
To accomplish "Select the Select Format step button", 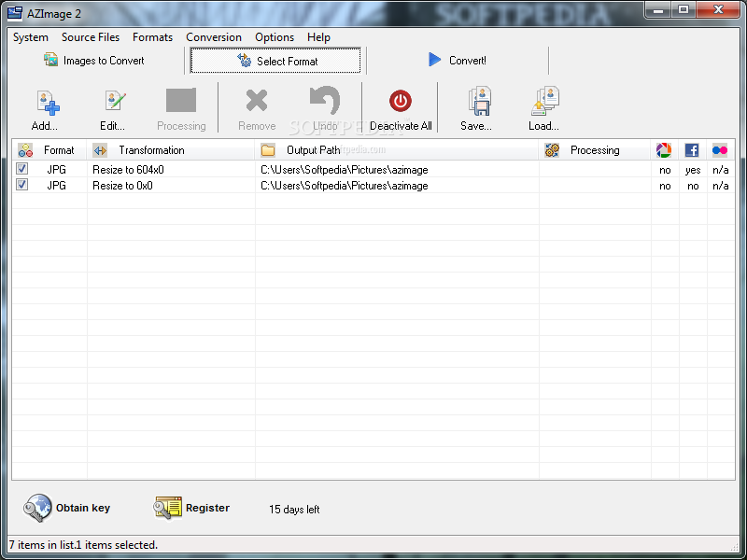I will (x=275, y=61).
